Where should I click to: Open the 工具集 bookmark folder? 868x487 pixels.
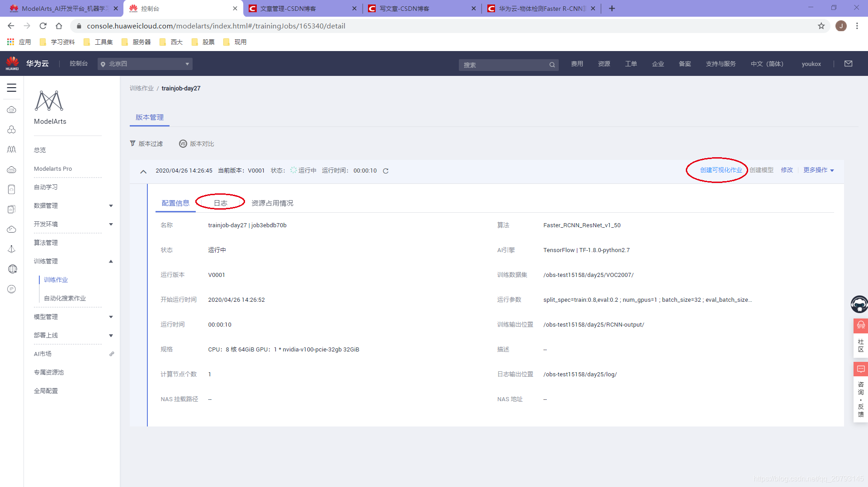tap(99, 42)
